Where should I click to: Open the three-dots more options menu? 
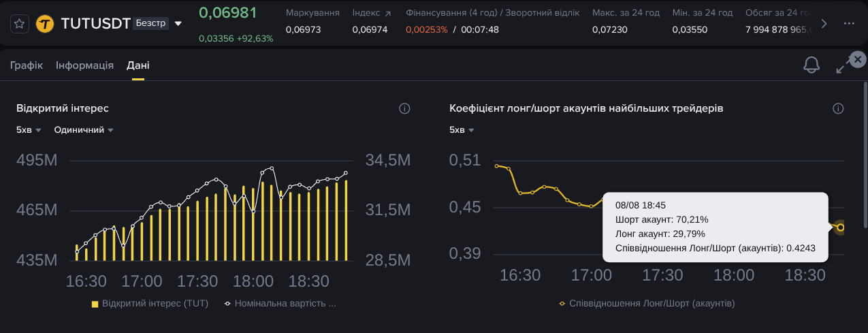pos(848,23)
